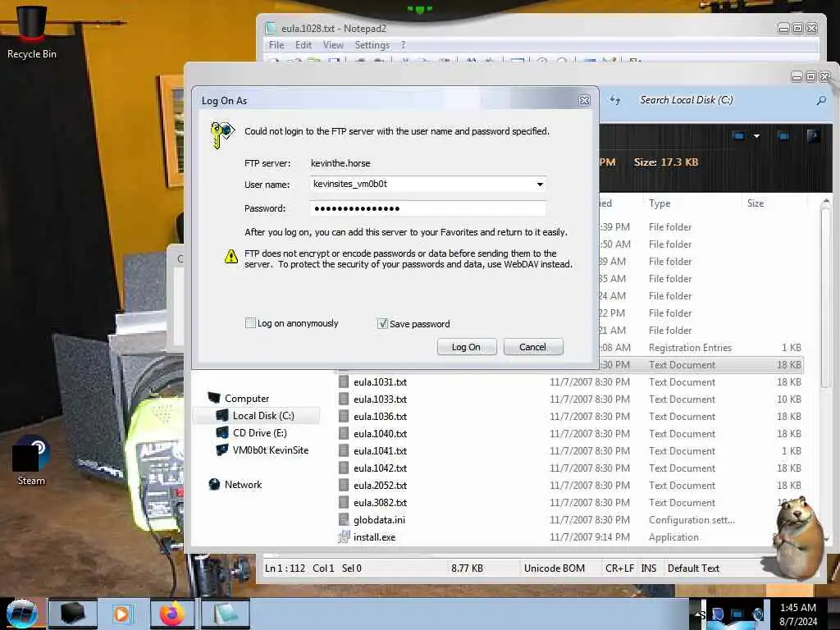The width and height of the screenshot is (840, 630).
Task: Open the Recycle Bin desktop icon
Action: tap(32, 32)
